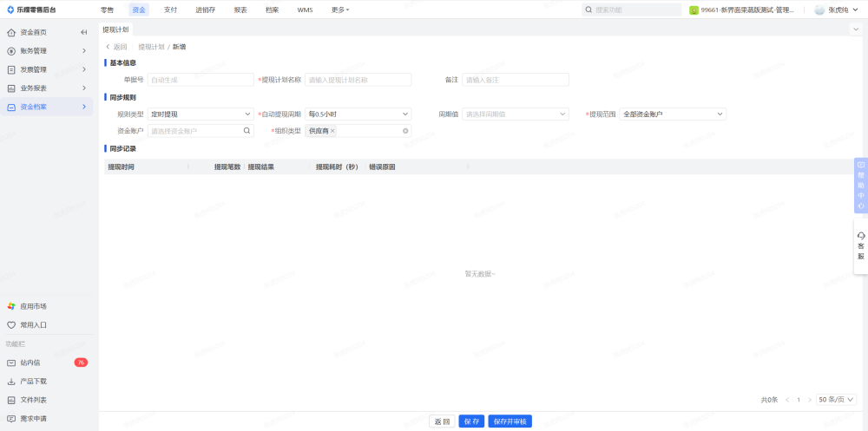Open the 自动提现周期 dropdown
Image resolution: width=868 pixels, height=431 pixels.
[358, 114]
